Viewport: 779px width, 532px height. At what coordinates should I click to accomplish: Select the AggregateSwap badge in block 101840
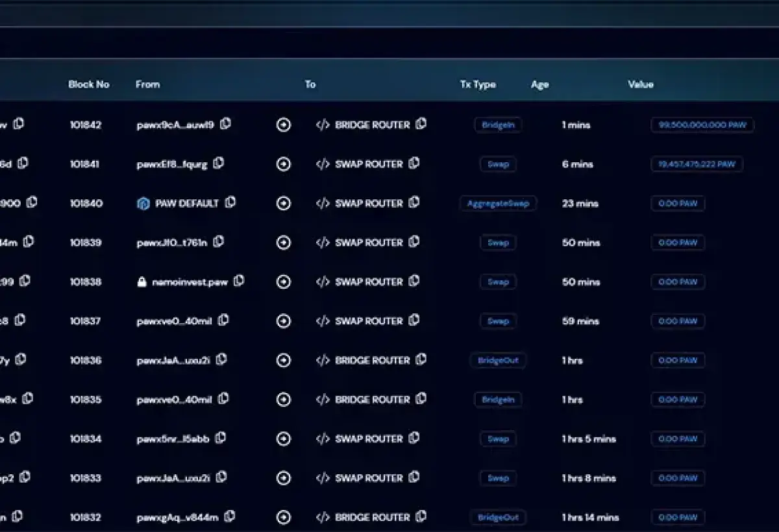pyautogui.click(x=498, y=203)
